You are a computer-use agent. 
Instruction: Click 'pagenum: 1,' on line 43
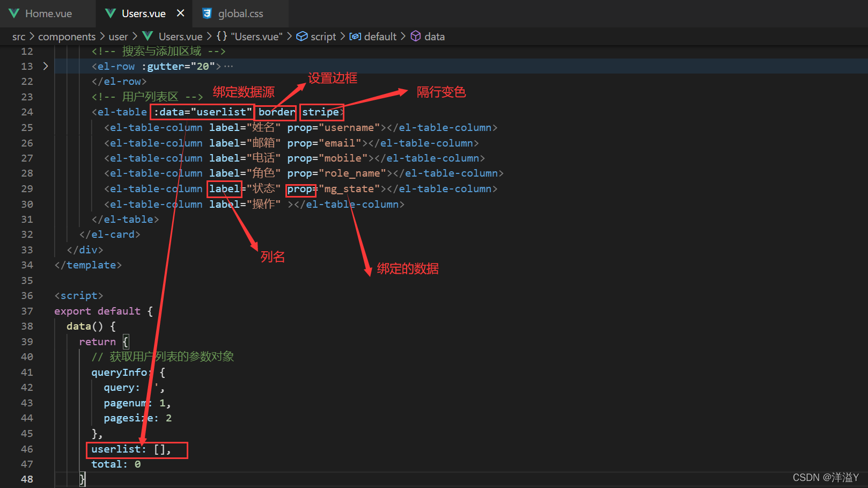(x=137, y=403)
